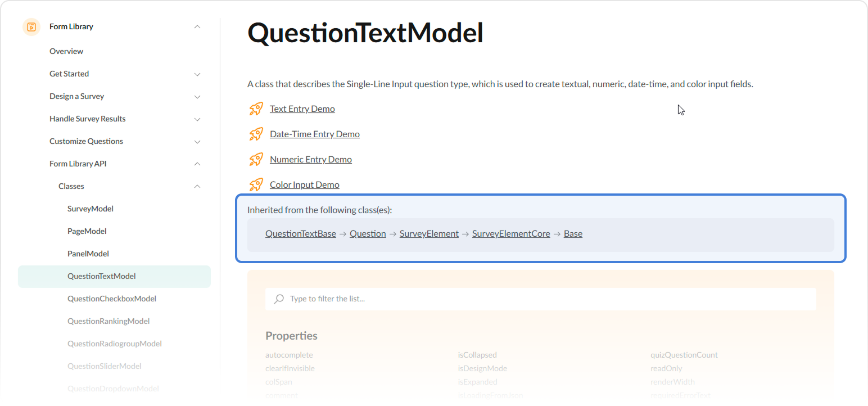Select Form Library API in the sidebar
868x406 pixels.
[78, 164]
